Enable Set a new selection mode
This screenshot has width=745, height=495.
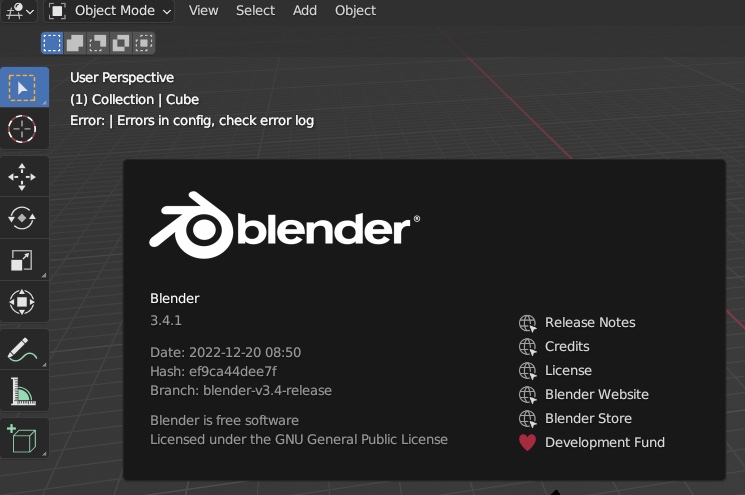pyautogui.click(x=52, y=43)
